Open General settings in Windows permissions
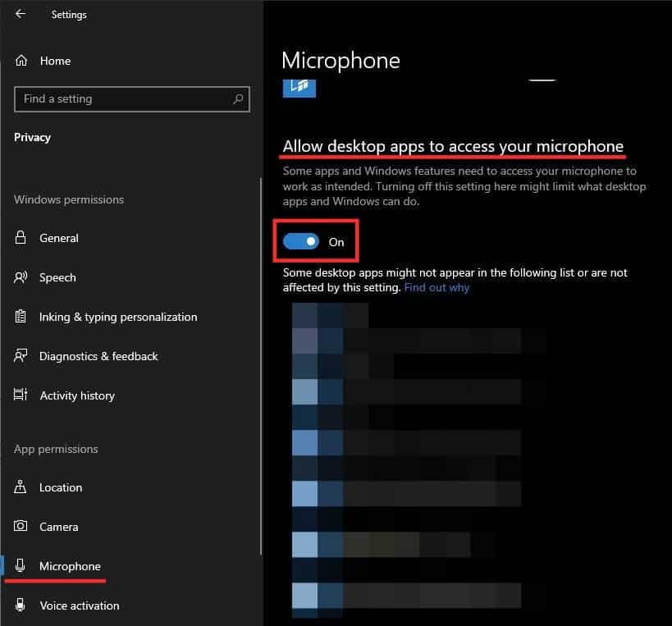This screenshot has height=626, width=672. (x=59, y=238)
